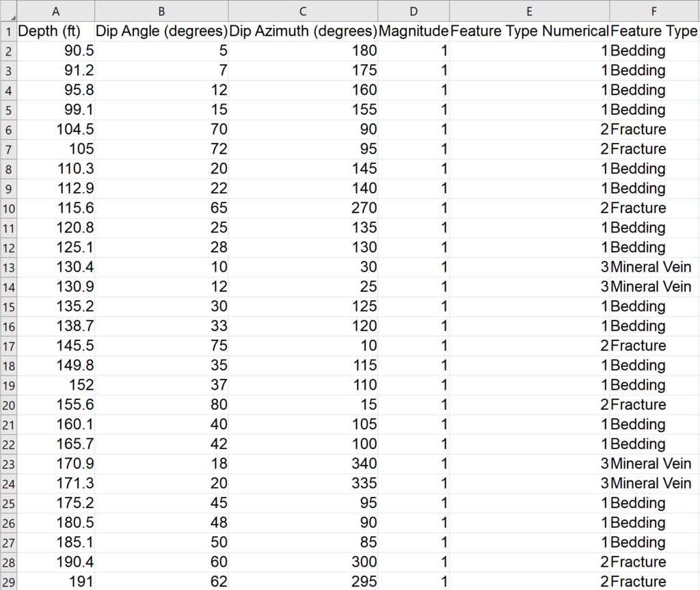The image size is (700, 590).
Task: Select row 1 header number
Action: [8, 31]
